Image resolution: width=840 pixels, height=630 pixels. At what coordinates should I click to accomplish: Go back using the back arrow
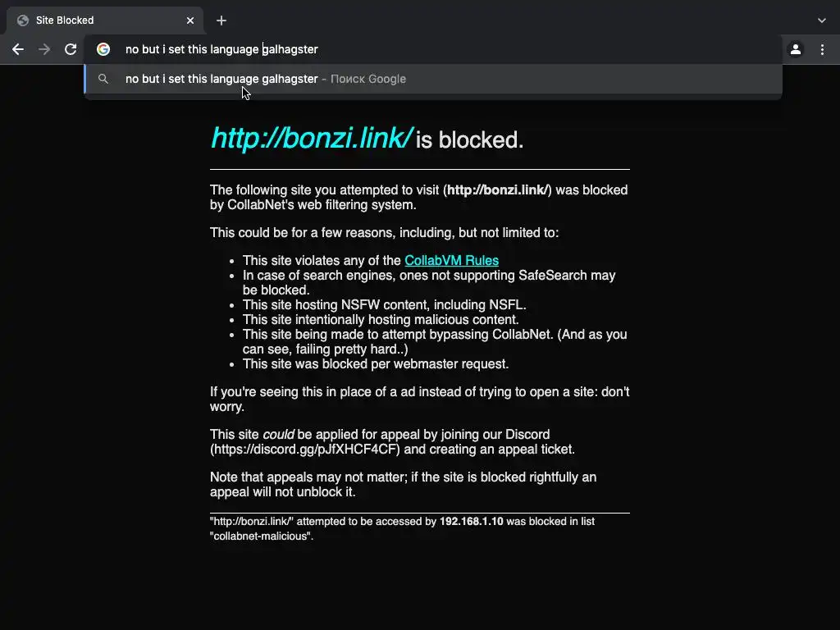[x=18, y=49]
